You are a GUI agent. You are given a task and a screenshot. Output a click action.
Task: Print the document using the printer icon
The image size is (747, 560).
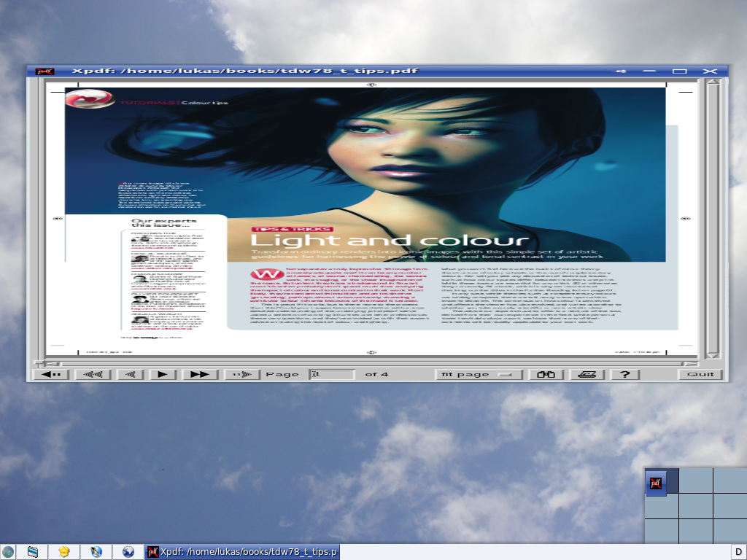point(587,374)
